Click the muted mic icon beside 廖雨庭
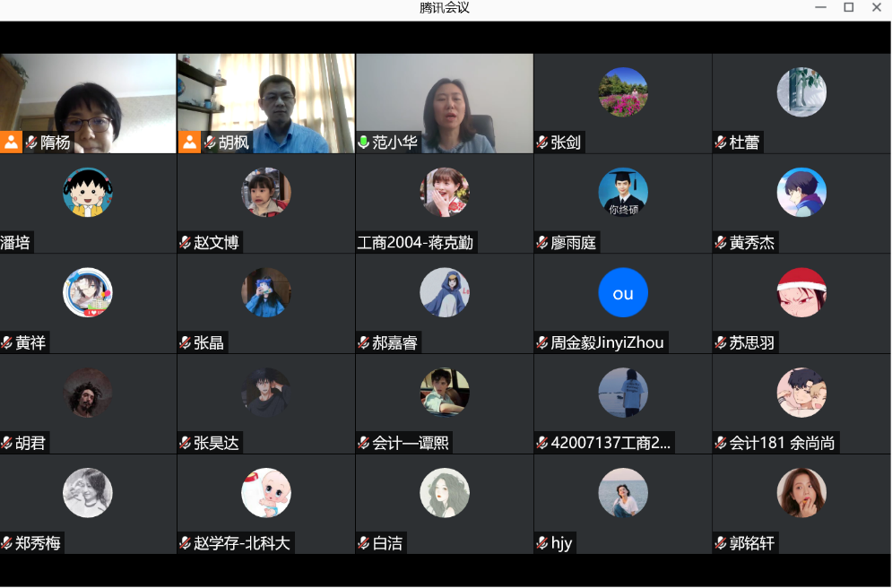 [x=542, y=243]
